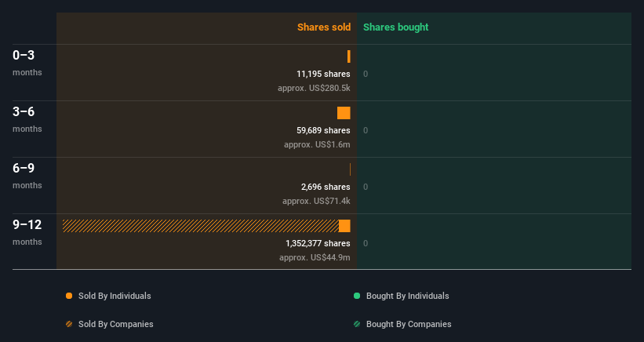Click the 6–9 months thin sold bar
The width and height of the screenshot is (644, 342).
[350, 169]
